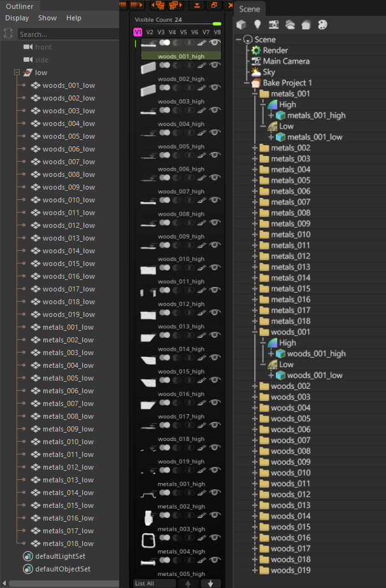
Task: Switch to the Scene tab
Action: (249, 9)
